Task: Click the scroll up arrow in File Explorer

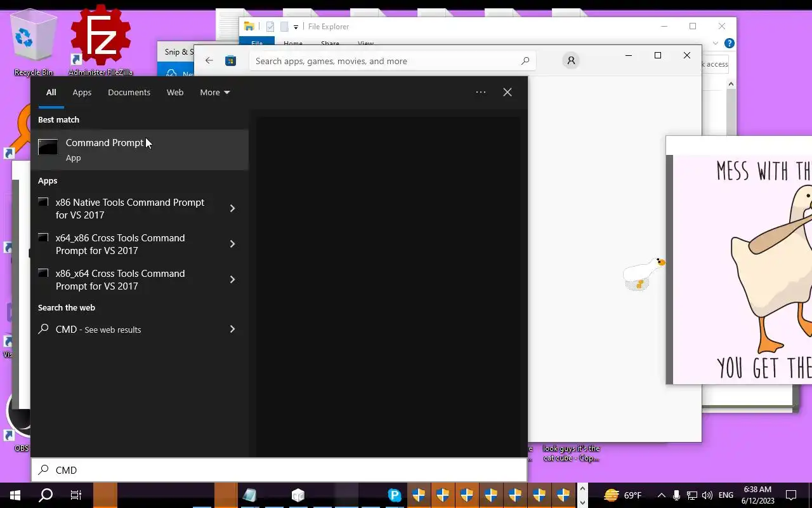Action: pos(731,84)
